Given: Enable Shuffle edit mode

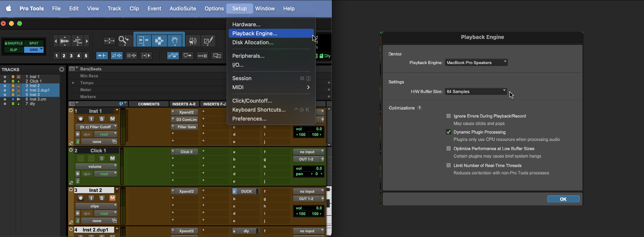Looking at the screenshot, I should point(14,43).
